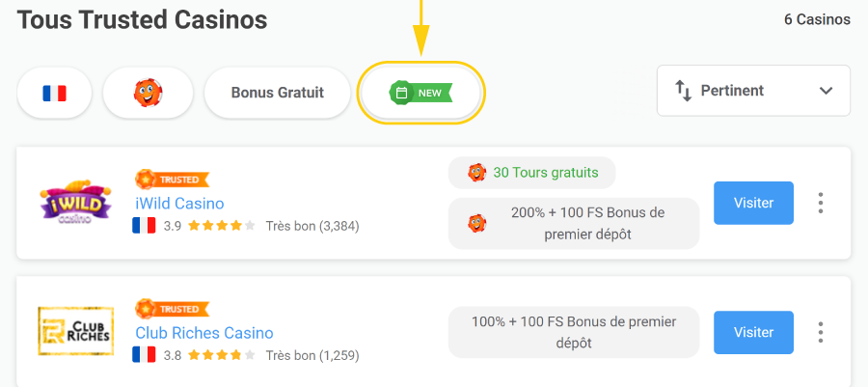Click the Club Riches Casino logo
The height and width of the screenshot is (387, 868).
tap(76, 331)
